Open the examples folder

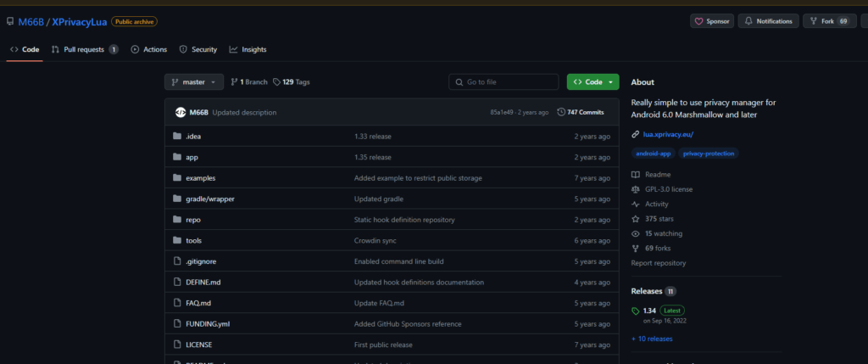[200, 178]
